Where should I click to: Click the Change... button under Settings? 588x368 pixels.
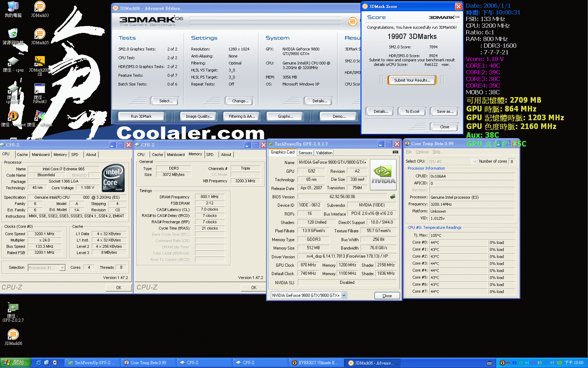[x=240, y=101]
